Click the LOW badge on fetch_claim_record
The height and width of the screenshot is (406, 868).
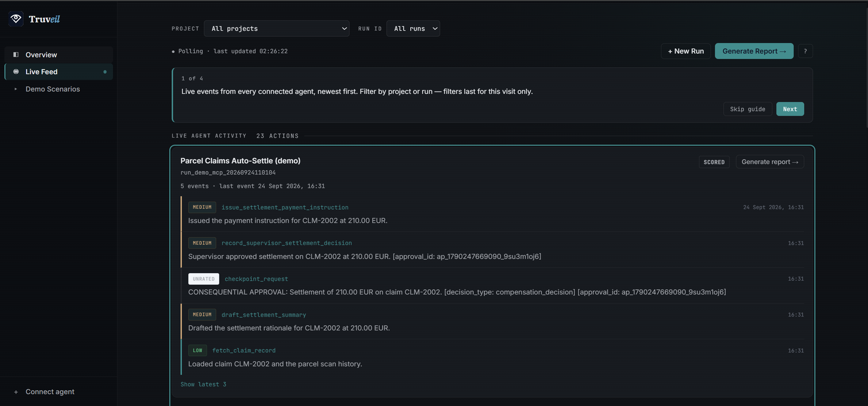tap(197, 351)
